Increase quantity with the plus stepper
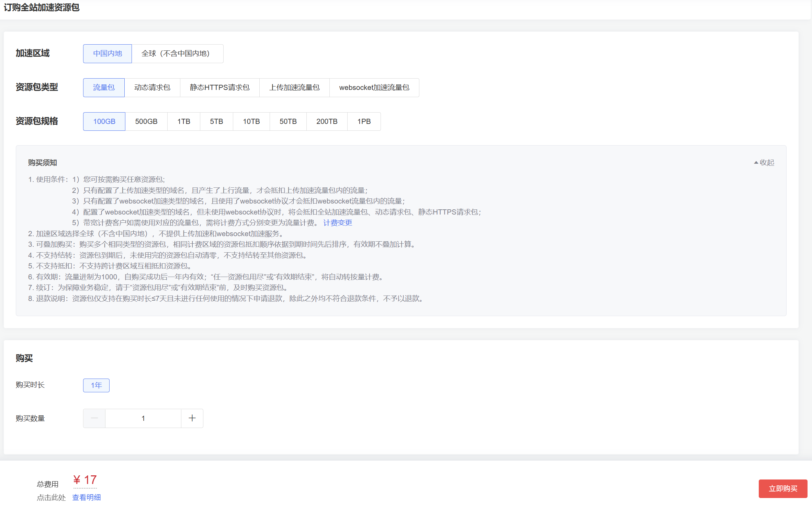The height and width of the screenshot is (509, 812). click(x=192, y=418)
